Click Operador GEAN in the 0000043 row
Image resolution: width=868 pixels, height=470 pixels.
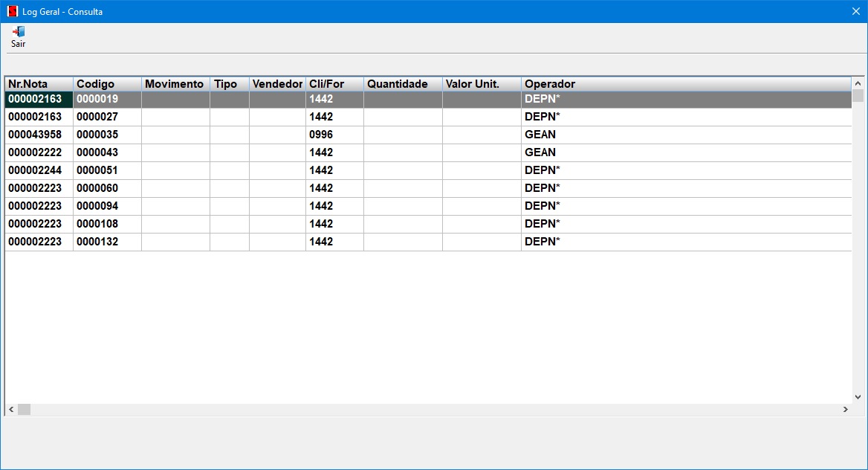click(687, 152)
